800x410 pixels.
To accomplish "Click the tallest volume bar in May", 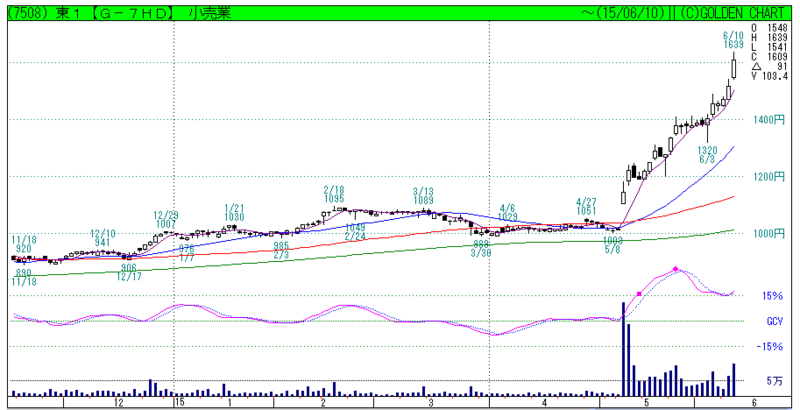I will (x=623, y=349).
